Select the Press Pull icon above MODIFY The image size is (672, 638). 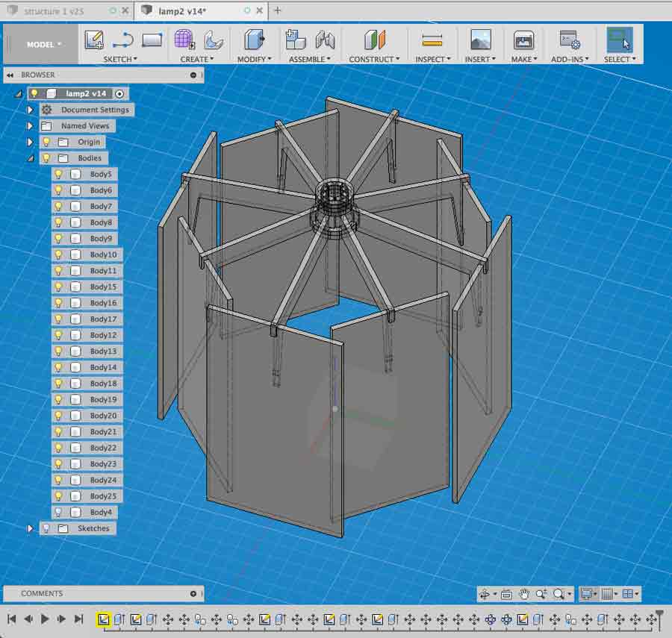pyautogui.click(x=254, y=40)
